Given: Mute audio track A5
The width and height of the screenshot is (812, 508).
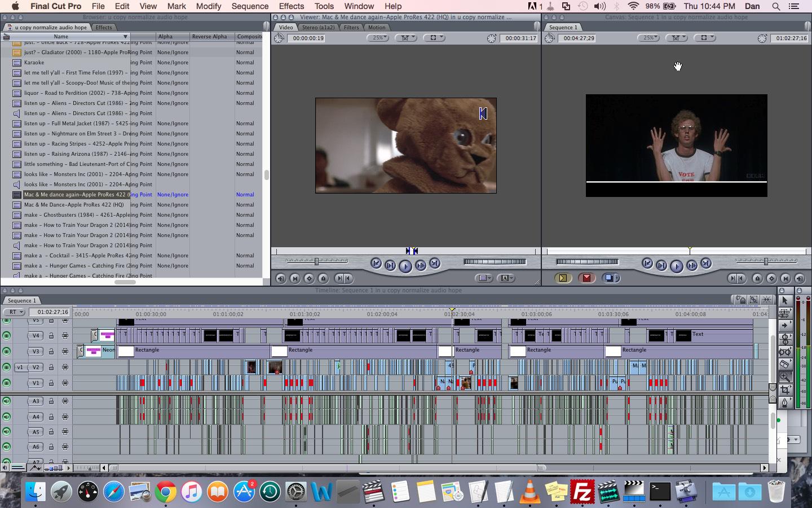Looking at the screenshot, I should click(x=6, y=432).
